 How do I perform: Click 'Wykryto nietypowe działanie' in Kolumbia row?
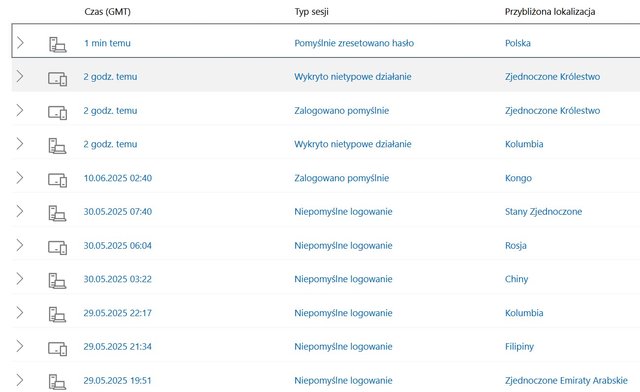353,144
